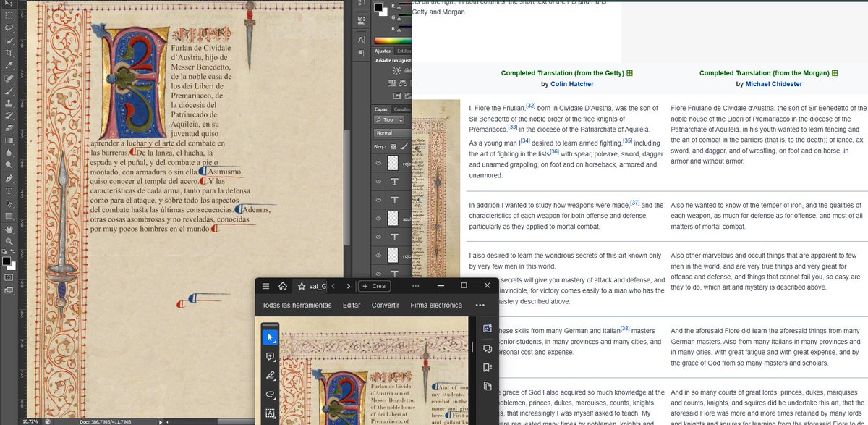The height and width of the screenshot is (425, 868).
Task: Select the Eyedropper tool
Action: (x=9, y=65)
